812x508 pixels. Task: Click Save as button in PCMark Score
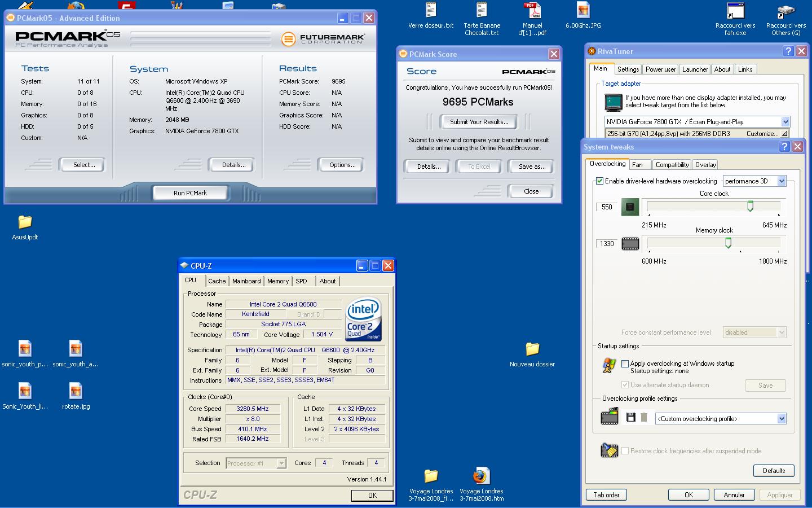[532, 167]
